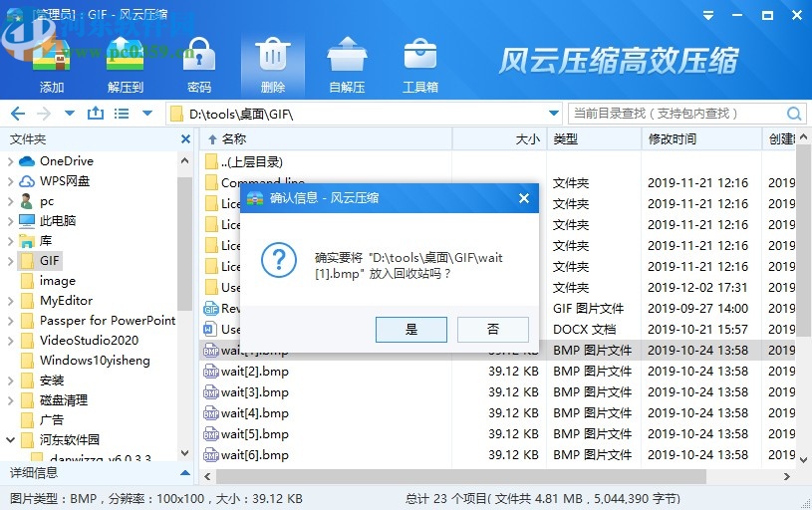Expand the OneDrive tree node
Viewport: 812px width, 510px height.
click(10, 161)
